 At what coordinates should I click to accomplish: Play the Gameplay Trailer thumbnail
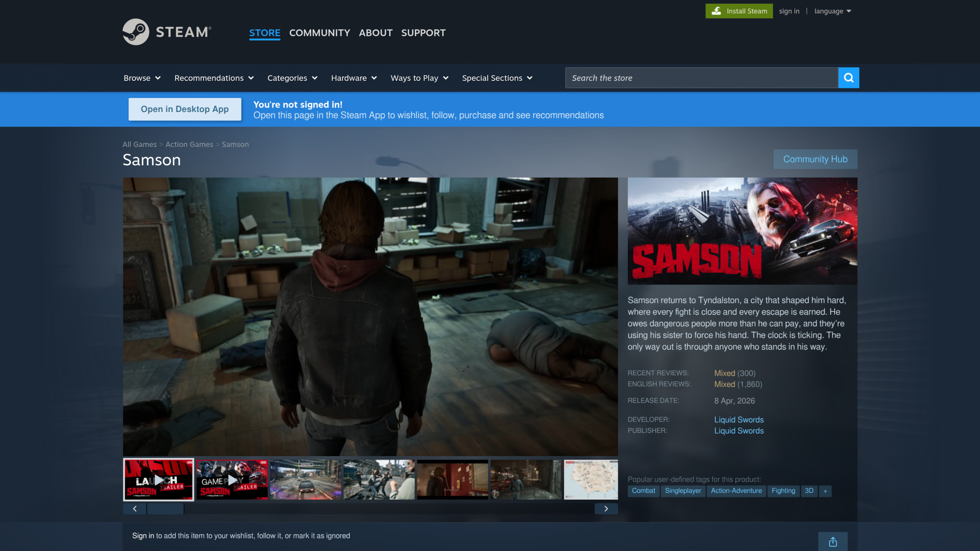pos(232,479)
